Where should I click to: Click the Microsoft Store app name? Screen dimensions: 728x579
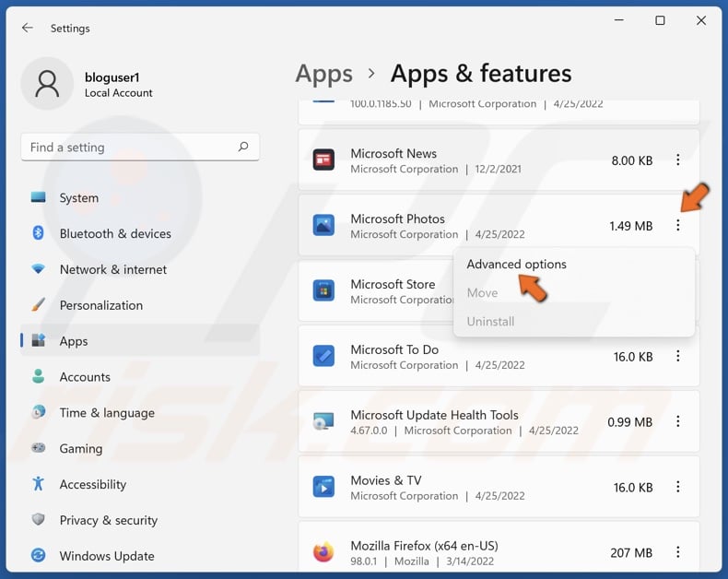[393, 284]
